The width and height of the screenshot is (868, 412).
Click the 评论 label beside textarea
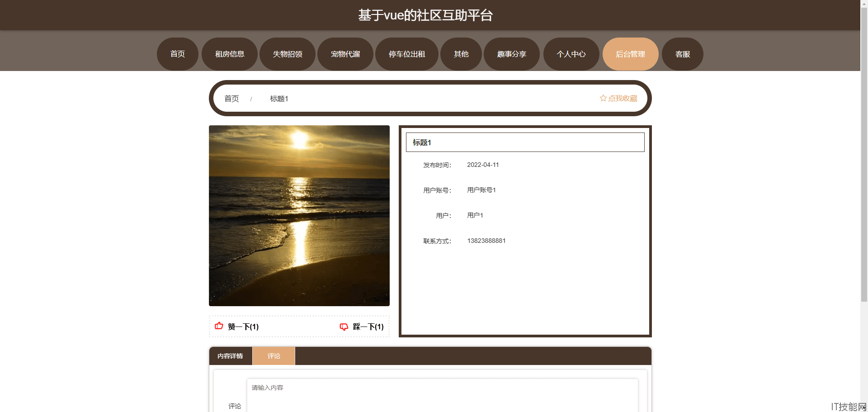[x=235, y=406]
